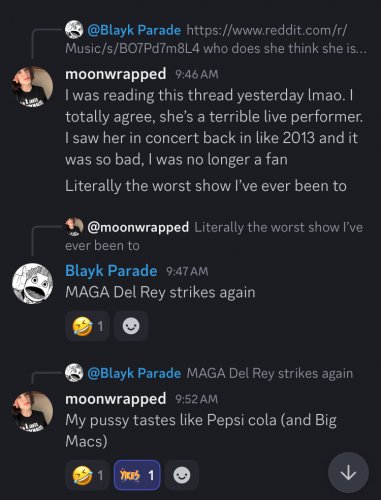This screenshot has height=500, width=381.
Task: Click @Blayk Parade mention in top reply preview
Action: pyautogui.click(x=134, y=30)
